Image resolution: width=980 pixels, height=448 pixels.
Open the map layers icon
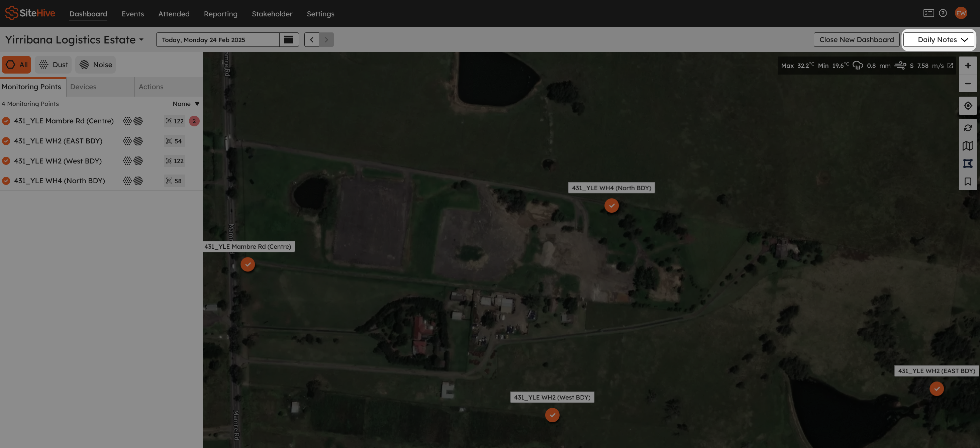tap(968, 146)
